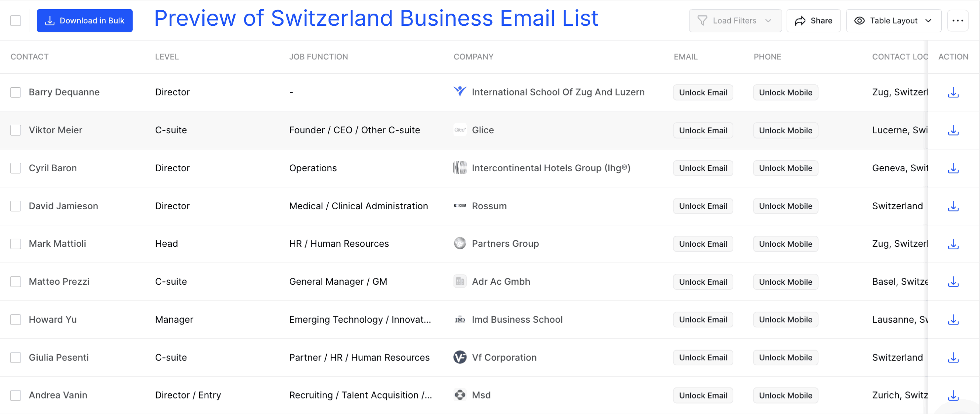The height and width of the screenshot is (414, 980).
Task: Unlock Email for Cyril Baron
Action: 703,168
